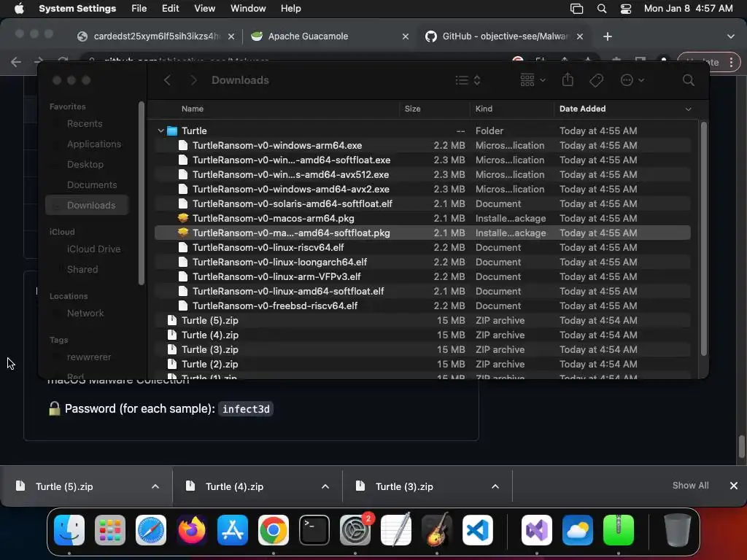The width and height of the screenshot is (747, 560).
Task: Launch GarageBand from the Dock
Action: tap(436, 530)
